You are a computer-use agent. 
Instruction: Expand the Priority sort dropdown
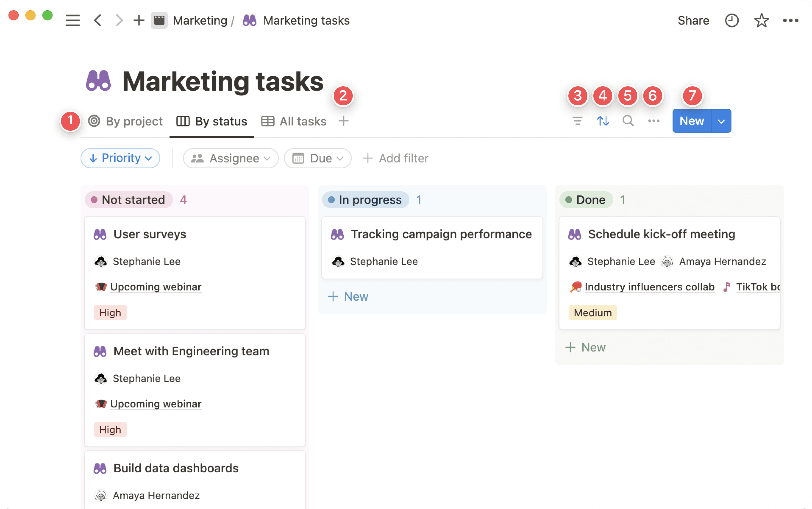point(121,158)
